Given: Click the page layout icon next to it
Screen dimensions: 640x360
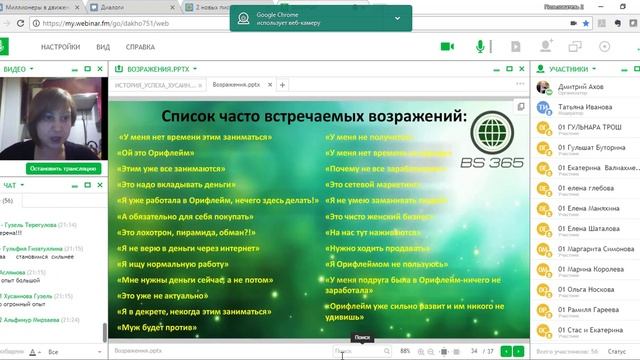Looking at the screenshot, I should [456, 351].
